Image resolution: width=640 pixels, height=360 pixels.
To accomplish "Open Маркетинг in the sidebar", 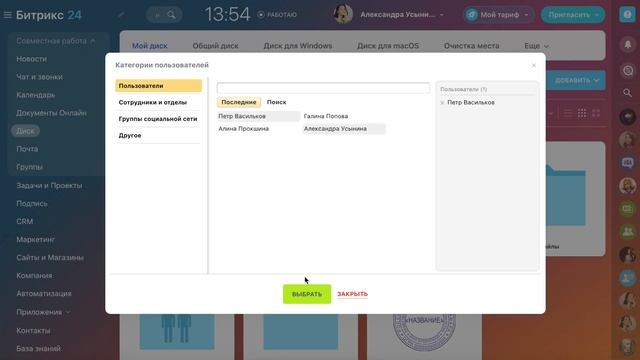I will (x=36, y=240).
